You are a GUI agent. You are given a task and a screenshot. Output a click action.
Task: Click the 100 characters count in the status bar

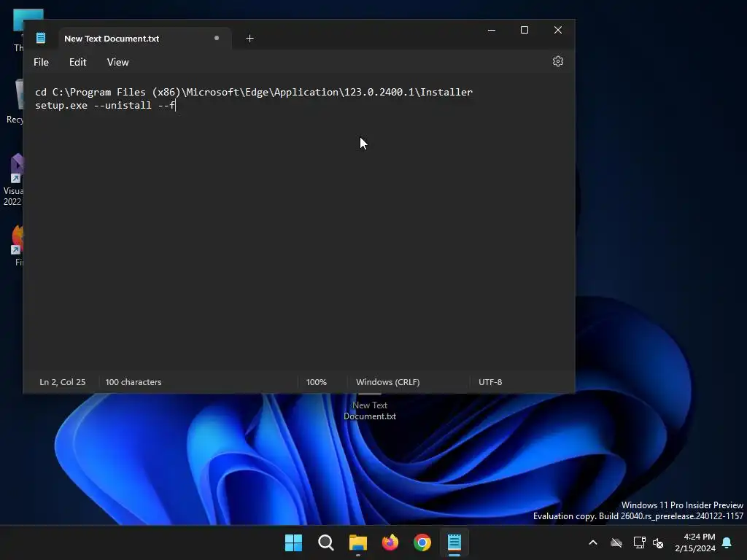pyautogui.click(x=133, y=382)
